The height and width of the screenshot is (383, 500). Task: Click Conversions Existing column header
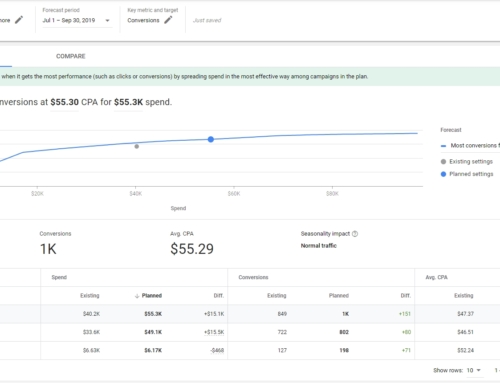click(277, 296)
